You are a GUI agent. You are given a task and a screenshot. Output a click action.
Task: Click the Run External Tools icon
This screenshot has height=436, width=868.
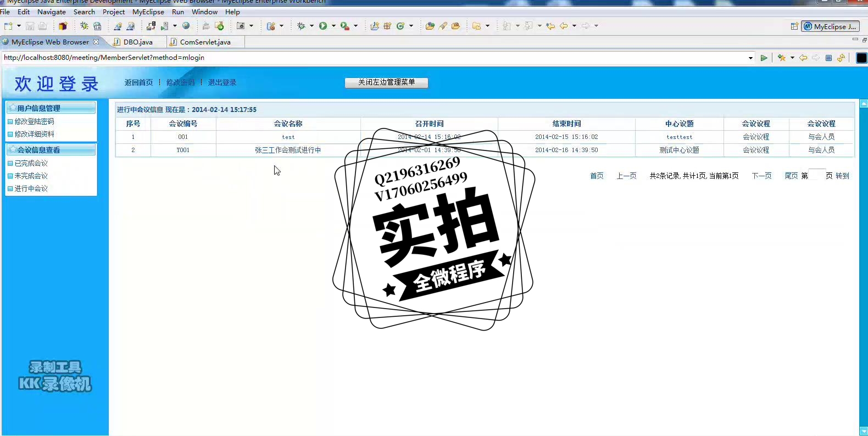click(x=344, y=26)
